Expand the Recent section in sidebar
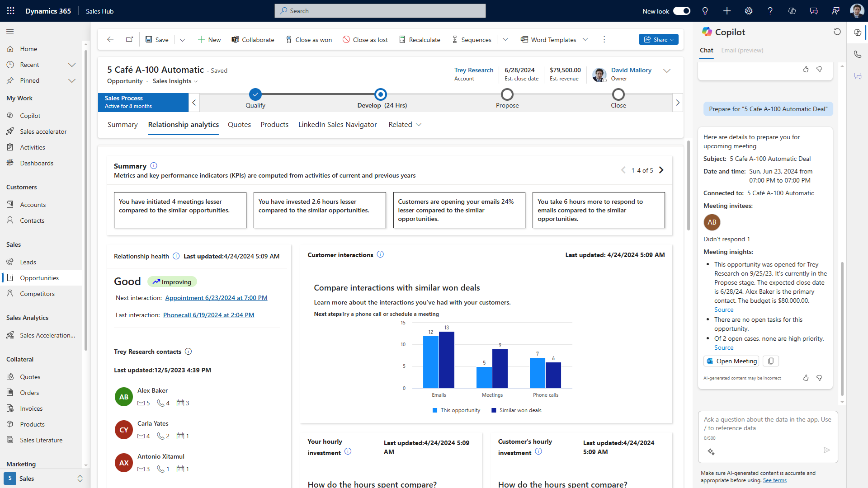The image size is (868, 488). (71, 65)
